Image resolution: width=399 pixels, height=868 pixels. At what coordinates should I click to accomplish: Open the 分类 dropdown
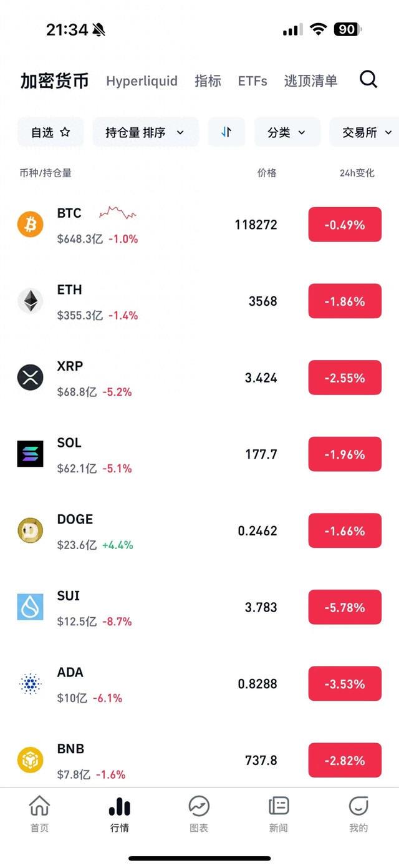287,132
